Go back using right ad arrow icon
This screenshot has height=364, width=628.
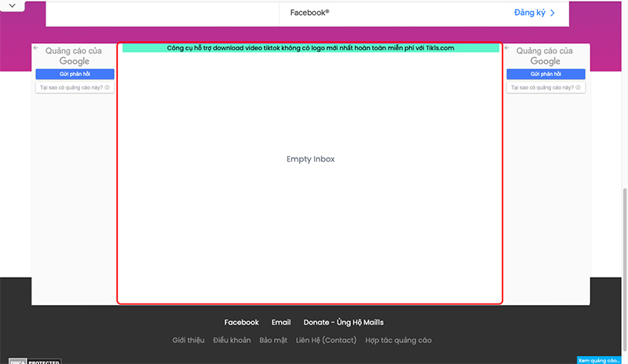pos(507,48)
